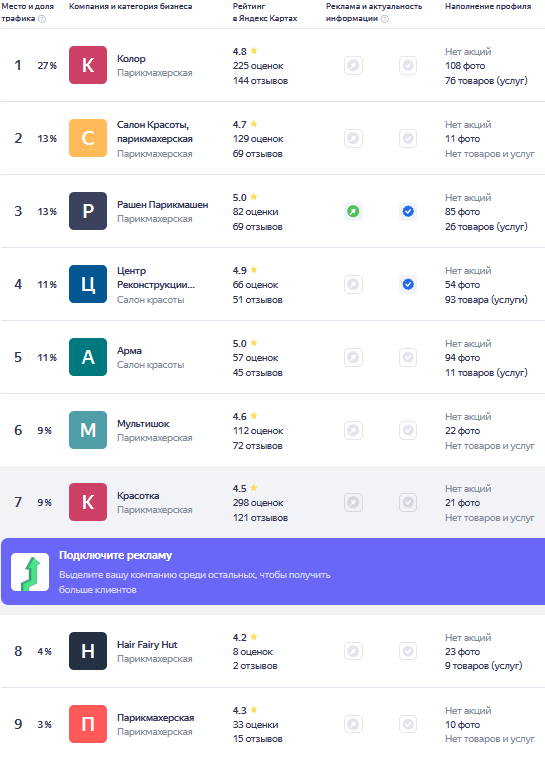Click the gray advertising icon in the Мультишок row

pos(353,430)
